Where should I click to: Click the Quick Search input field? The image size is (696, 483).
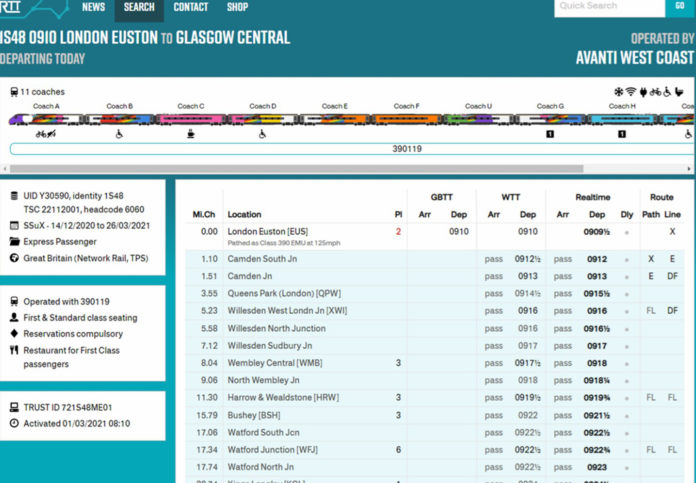(x=609, y=7)
